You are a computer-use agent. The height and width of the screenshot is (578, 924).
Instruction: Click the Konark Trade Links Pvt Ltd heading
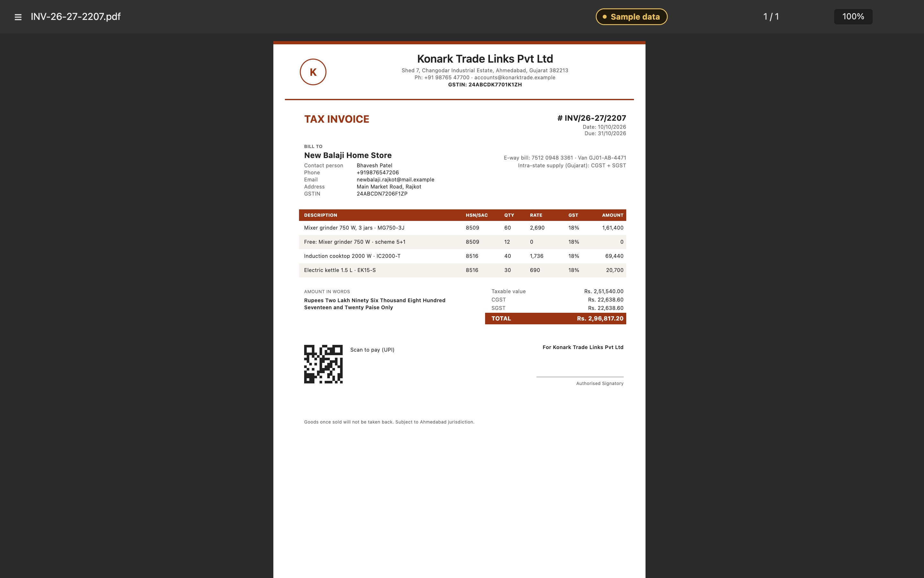point(485,58)
